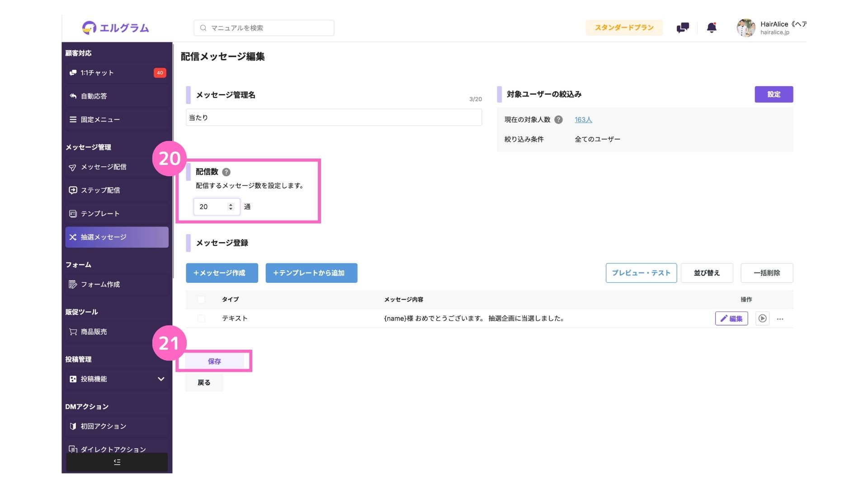Click the red 40 badge on 1:1チャット
Screen dimensions: 868x488
tap(160, 73)
